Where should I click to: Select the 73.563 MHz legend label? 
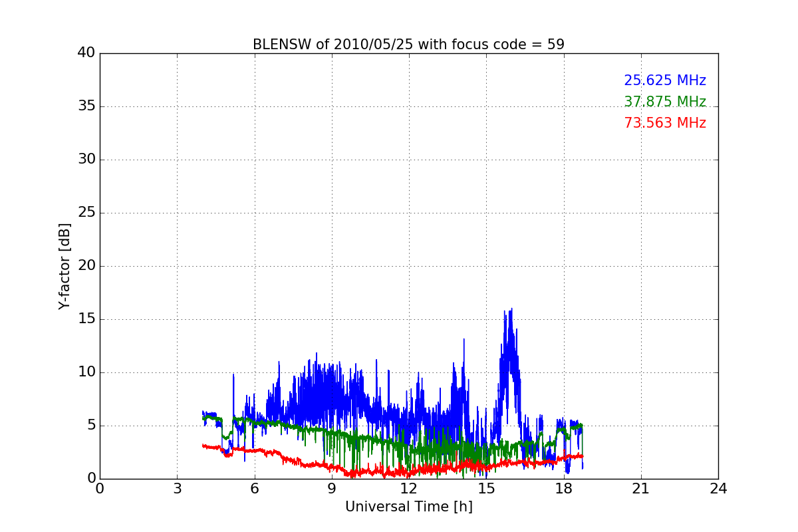tap(665, 123)
